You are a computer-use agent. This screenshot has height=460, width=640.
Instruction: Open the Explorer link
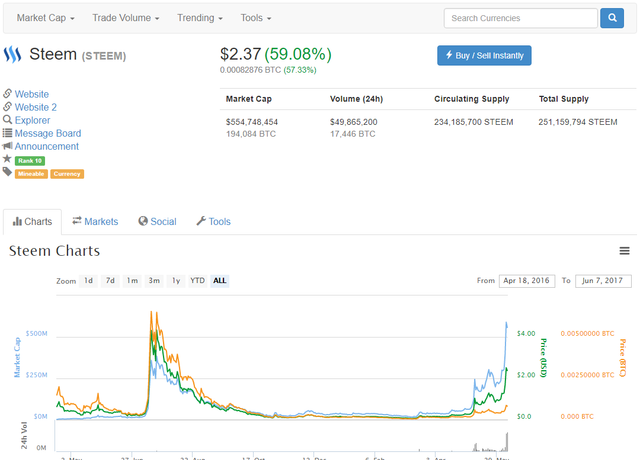point(33,120)
